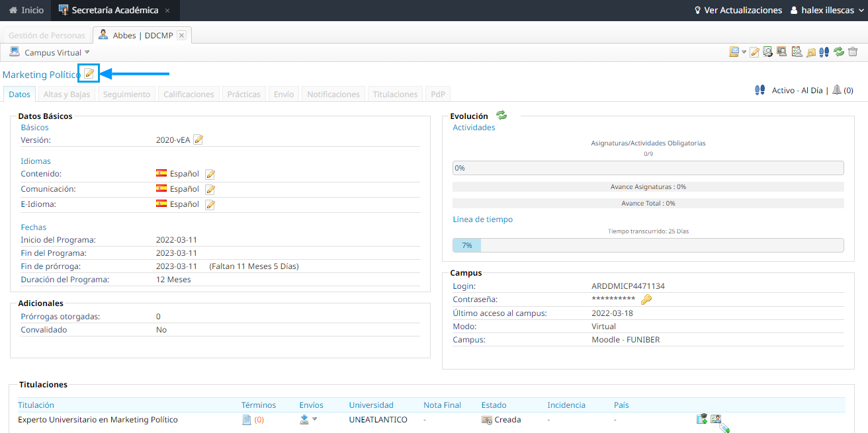This screenshot has width=868, height=433.
Task: Click the blue footprints toolbar icon
Action: coord(824,52)
